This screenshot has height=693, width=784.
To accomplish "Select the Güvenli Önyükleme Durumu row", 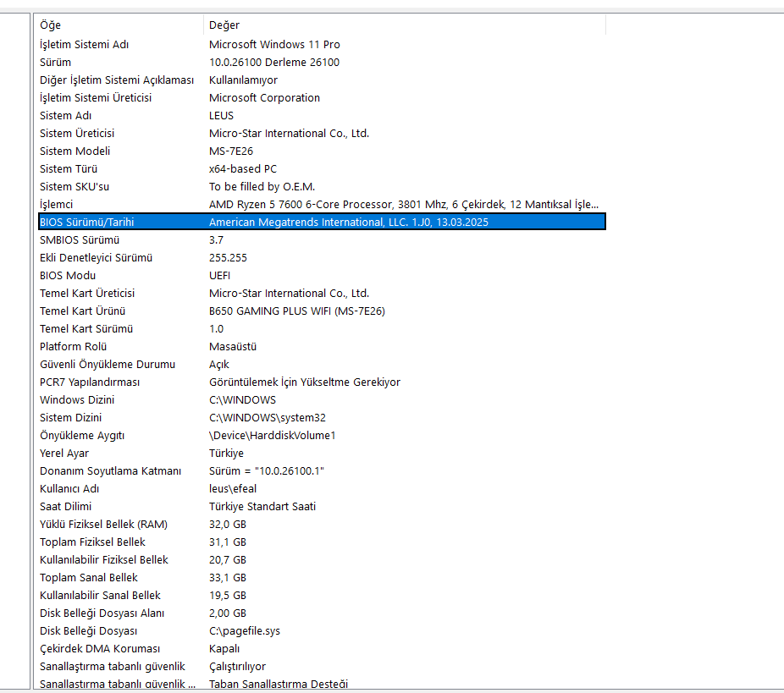I will pyautogui.click(x=322, y=364).
